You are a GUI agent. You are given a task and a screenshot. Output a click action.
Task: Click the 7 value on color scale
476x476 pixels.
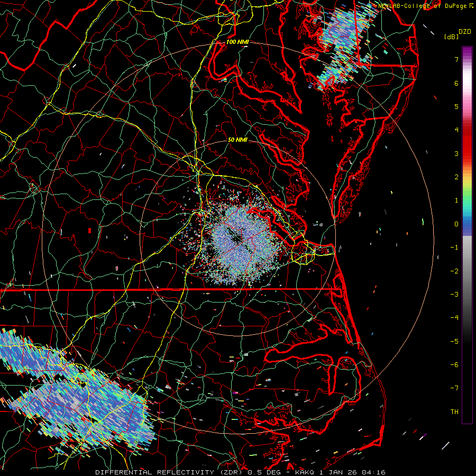coord(456,59)
